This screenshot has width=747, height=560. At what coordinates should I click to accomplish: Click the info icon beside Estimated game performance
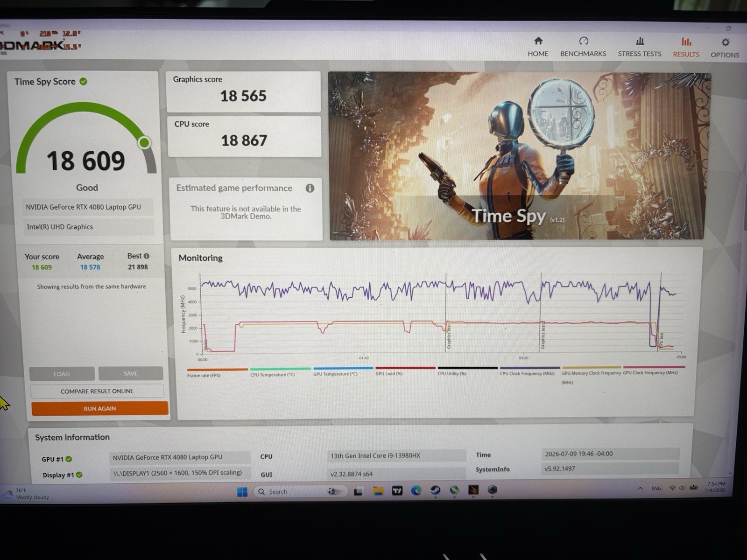pyautogui.click(x=310, y=188)
